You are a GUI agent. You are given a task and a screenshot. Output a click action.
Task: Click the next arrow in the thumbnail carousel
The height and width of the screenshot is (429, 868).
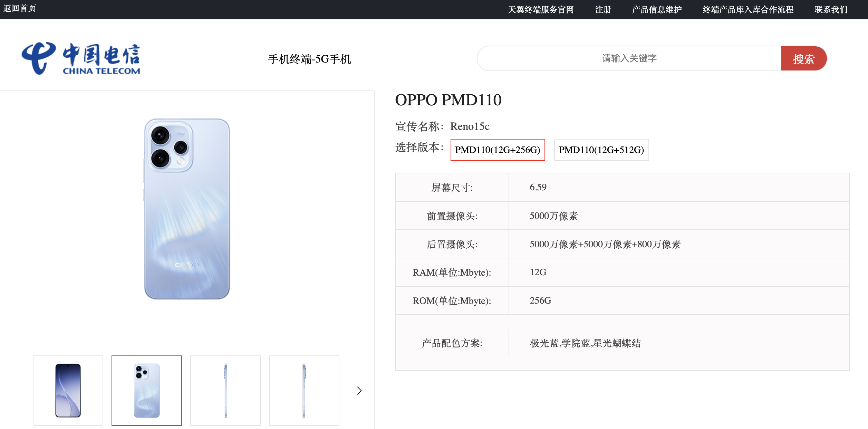(359, 391)
